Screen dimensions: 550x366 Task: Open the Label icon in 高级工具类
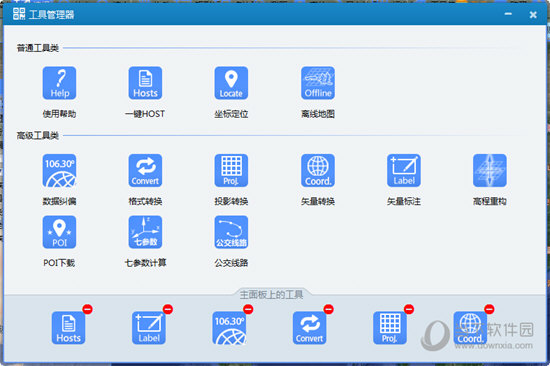(404, 171)
